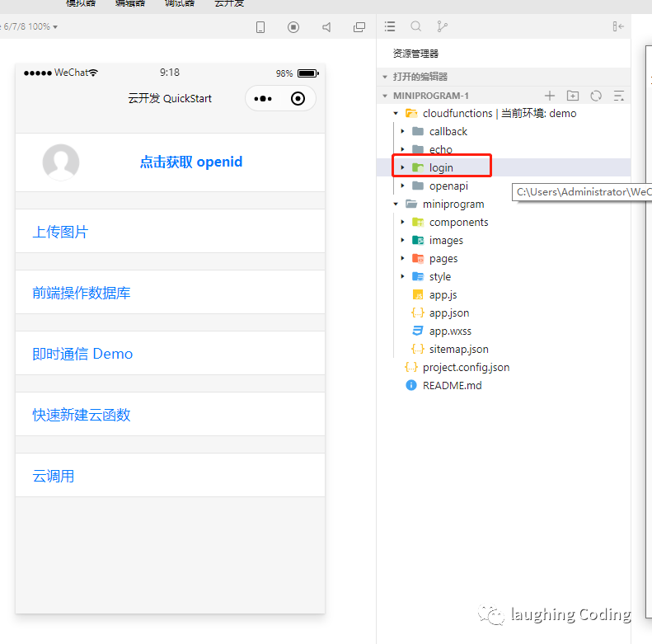Collapse the explorer panel with the arrow icon
652x644 pixels.
pyautogui.click(x=618, y=26)
